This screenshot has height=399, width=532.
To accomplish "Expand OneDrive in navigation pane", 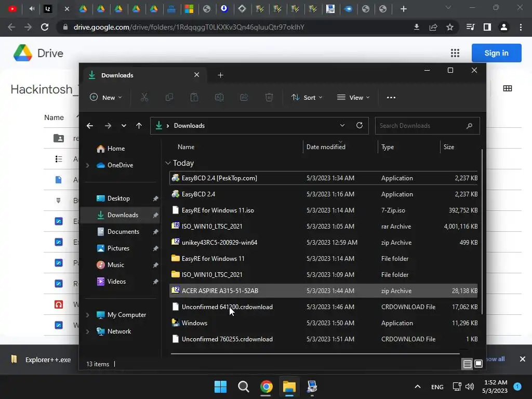I will tap(87, 165).
